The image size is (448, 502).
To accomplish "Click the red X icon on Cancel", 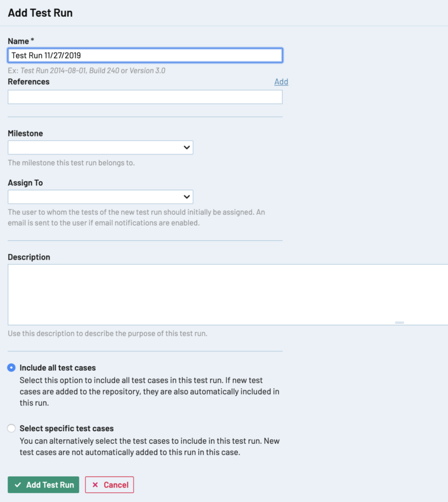I will coord(95,485).
